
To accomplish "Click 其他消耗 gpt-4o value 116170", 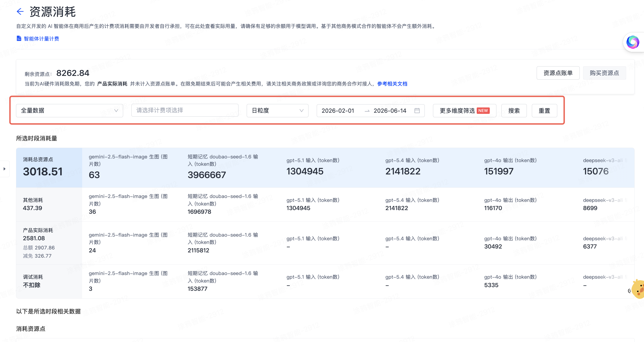I will point(493,208).
